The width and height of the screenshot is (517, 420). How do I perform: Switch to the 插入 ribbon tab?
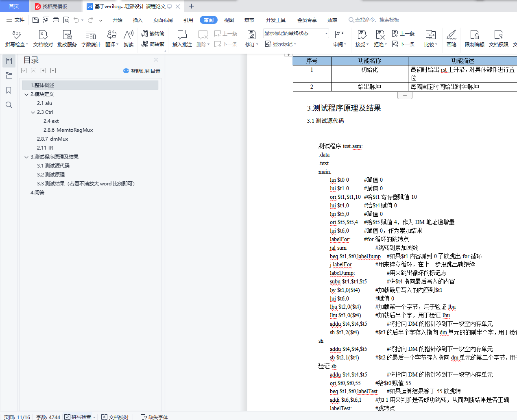point(138,20)
